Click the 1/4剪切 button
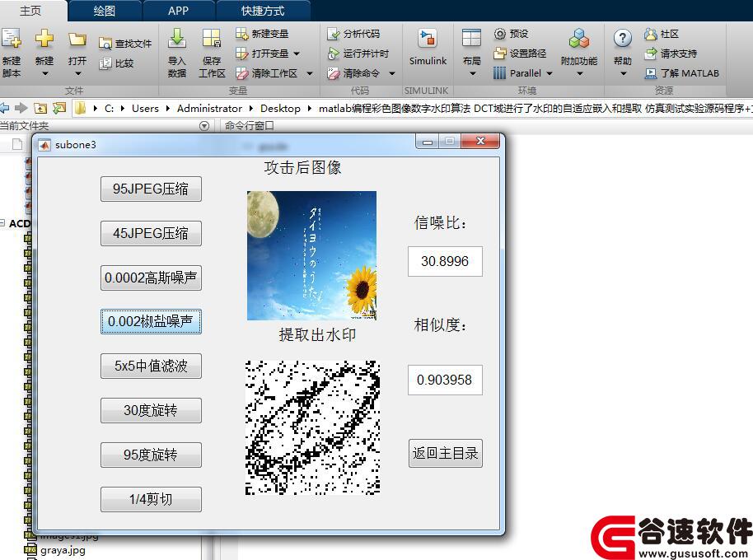753x560 pixels. click(151, 500)
